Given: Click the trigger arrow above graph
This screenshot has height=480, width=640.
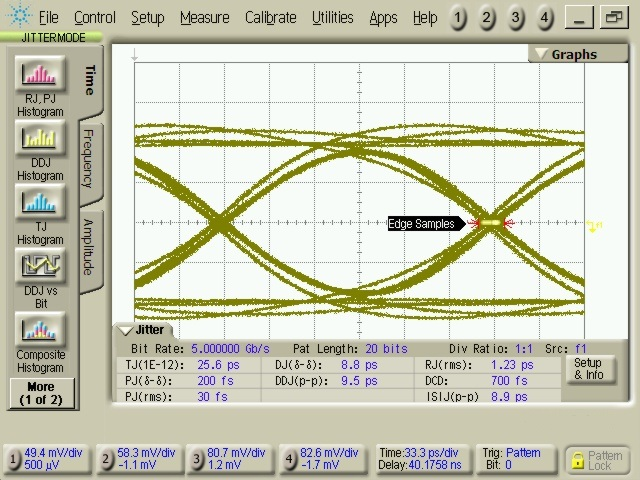Looking at the screenshot, I should (134, 55).
